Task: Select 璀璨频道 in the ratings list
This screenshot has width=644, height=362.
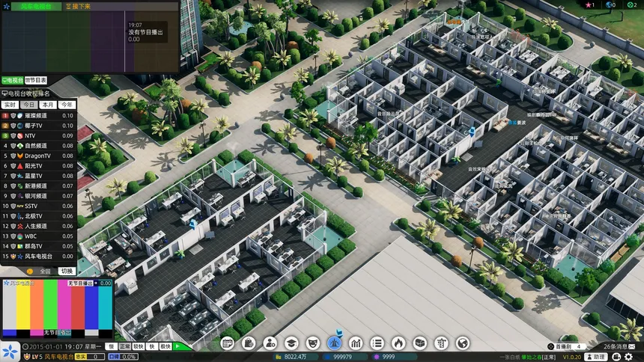Action: [x=38, y=116]
